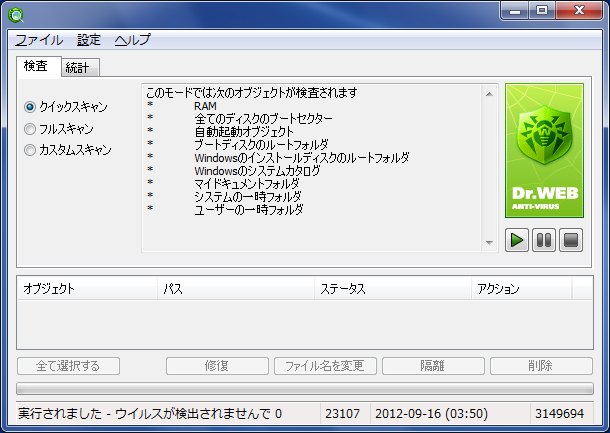Screen dimensions: 610x433
Task: Click the Dr.Web scanner icon in the title bar
Action: click(16, 15)
